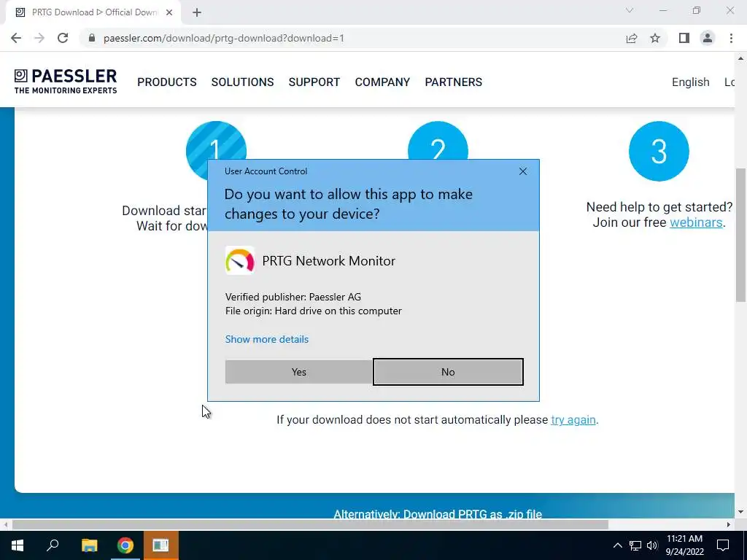Click the lock icon in address bar
The height and width of the screenshot is (560, 747).
[x=92, y=38]
